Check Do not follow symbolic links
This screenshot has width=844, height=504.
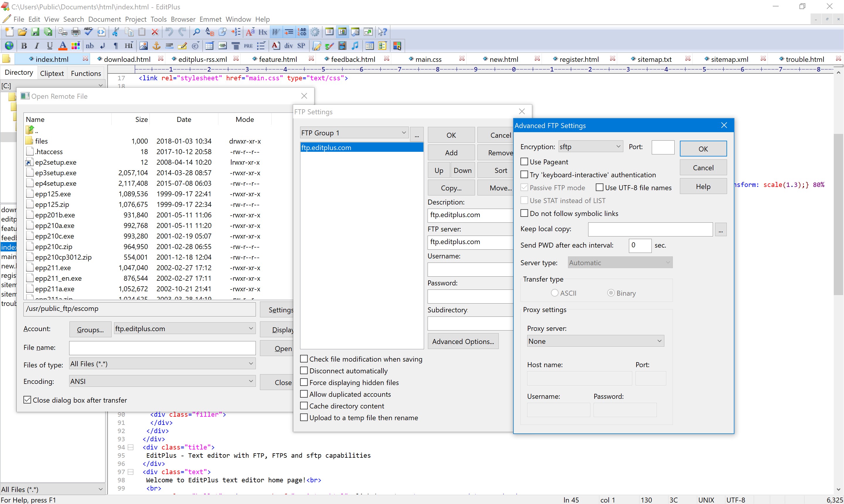524,213
